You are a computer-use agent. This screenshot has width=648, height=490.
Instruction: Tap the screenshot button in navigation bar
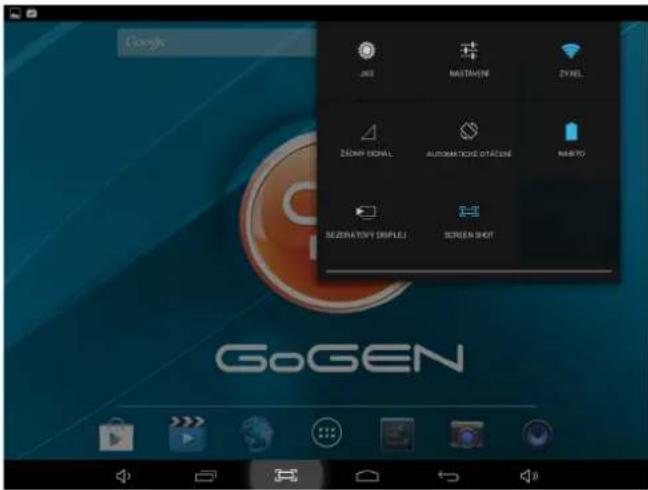(x=286, y=476)
